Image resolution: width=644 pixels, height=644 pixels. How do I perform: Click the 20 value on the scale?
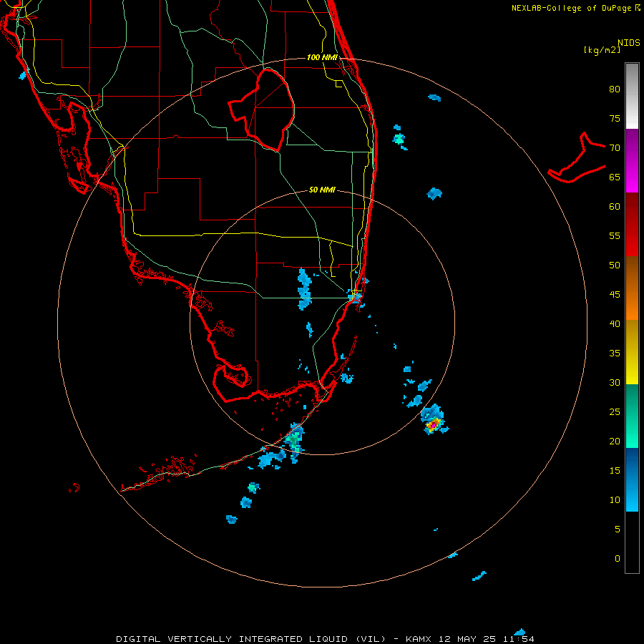615,441
